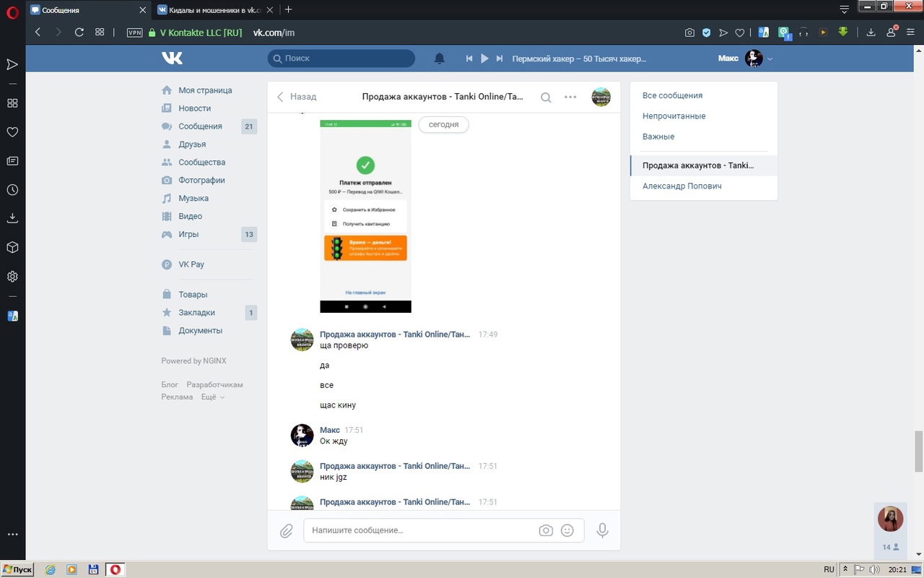
Task: Open the conversation actions three-dot menu
Action: click(x=570, y=97)
